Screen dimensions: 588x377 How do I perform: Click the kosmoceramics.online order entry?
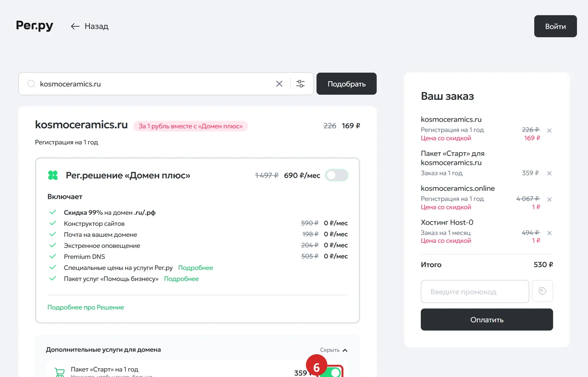coord(458,188)
